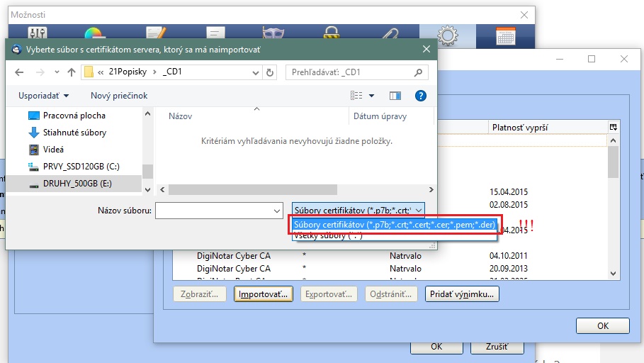The width and height of the screenshot is (644, 363).
Task: Expand view options dropdown arrow
Action: pos(372,96)
